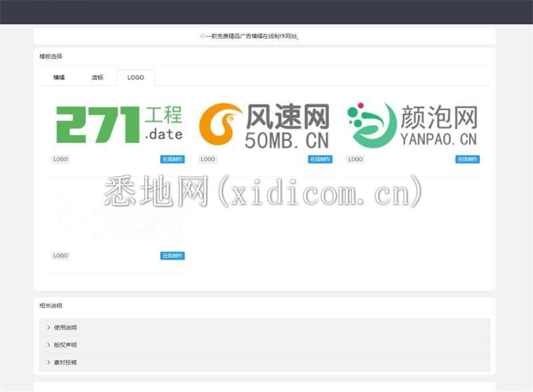Click 在线制作 under 风速网 logo
533x392 pixels.
click(320, 159)
